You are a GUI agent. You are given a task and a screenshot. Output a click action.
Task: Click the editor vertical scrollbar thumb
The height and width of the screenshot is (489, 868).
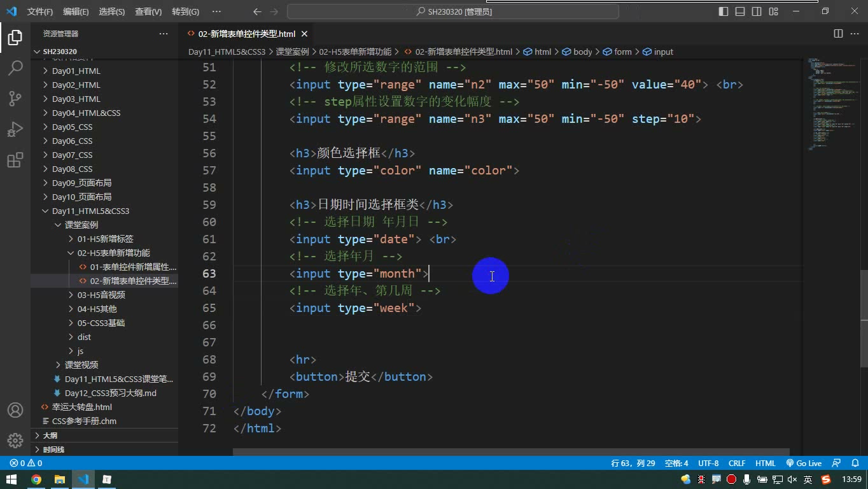[x=864, y=319]
